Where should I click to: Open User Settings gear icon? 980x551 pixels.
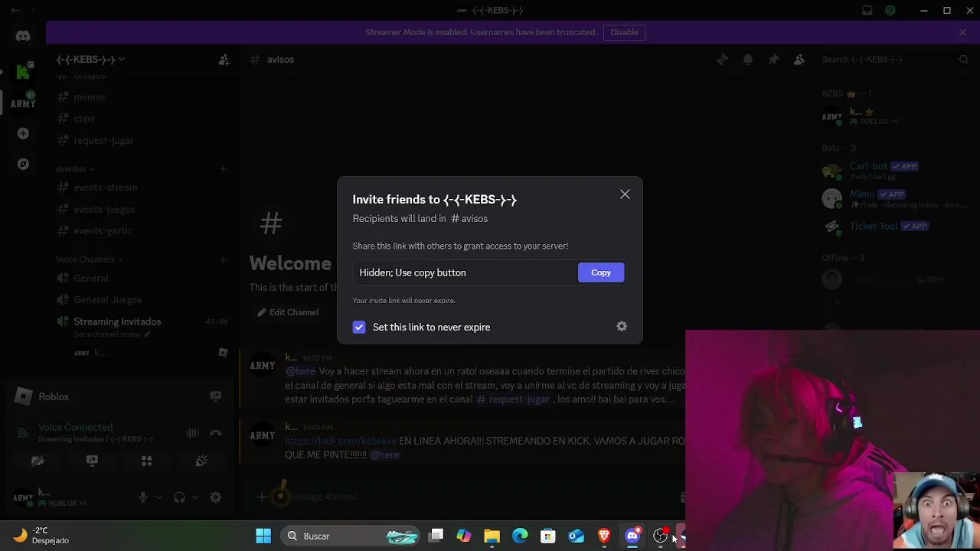[216, 497]
